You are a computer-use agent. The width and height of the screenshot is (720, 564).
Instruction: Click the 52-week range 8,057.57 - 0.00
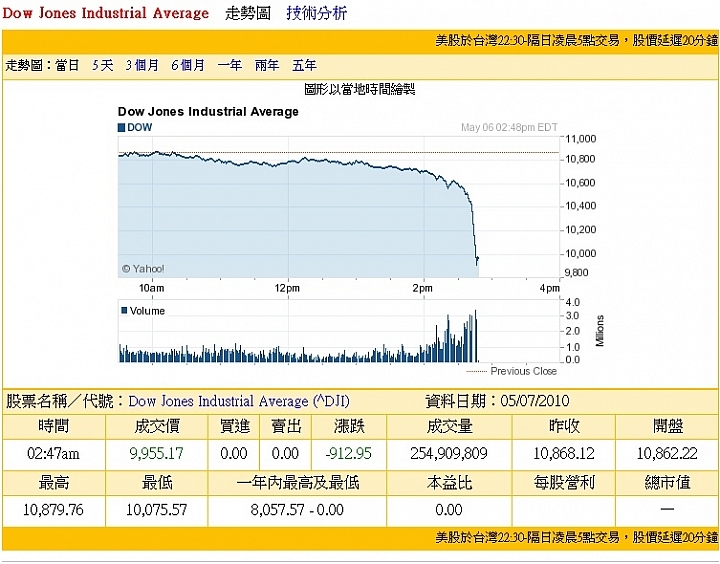[297, 510]
